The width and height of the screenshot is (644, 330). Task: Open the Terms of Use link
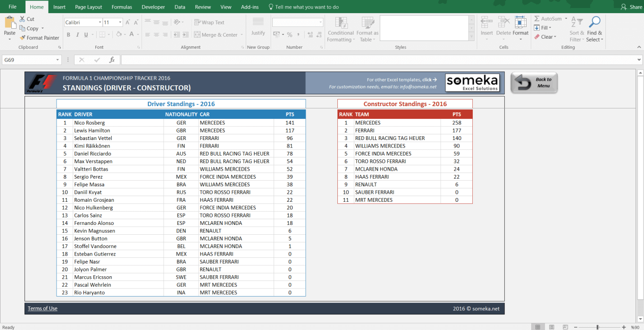42,308
